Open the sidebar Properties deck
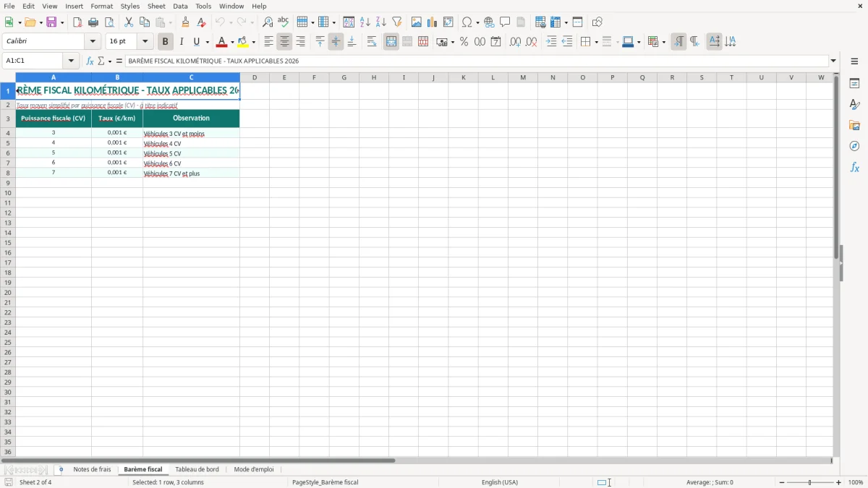This screenshot has height=488, width=868. (x=854, y=83)
